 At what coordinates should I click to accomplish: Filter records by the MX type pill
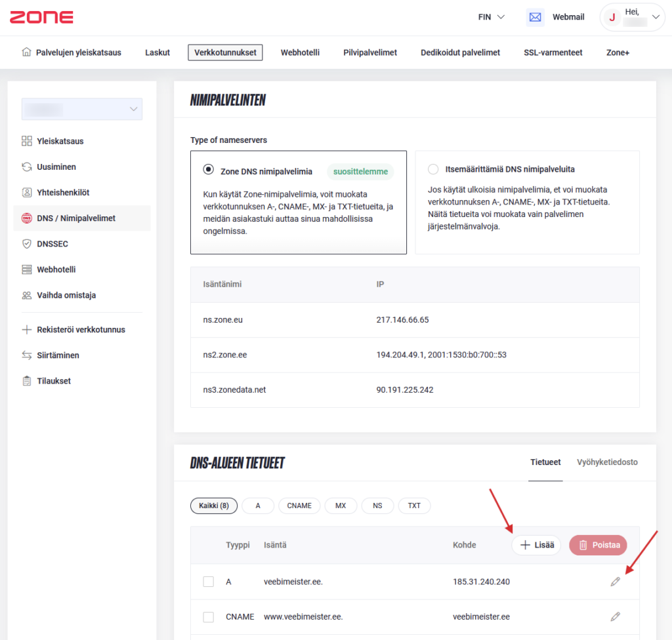click(341, 506)
